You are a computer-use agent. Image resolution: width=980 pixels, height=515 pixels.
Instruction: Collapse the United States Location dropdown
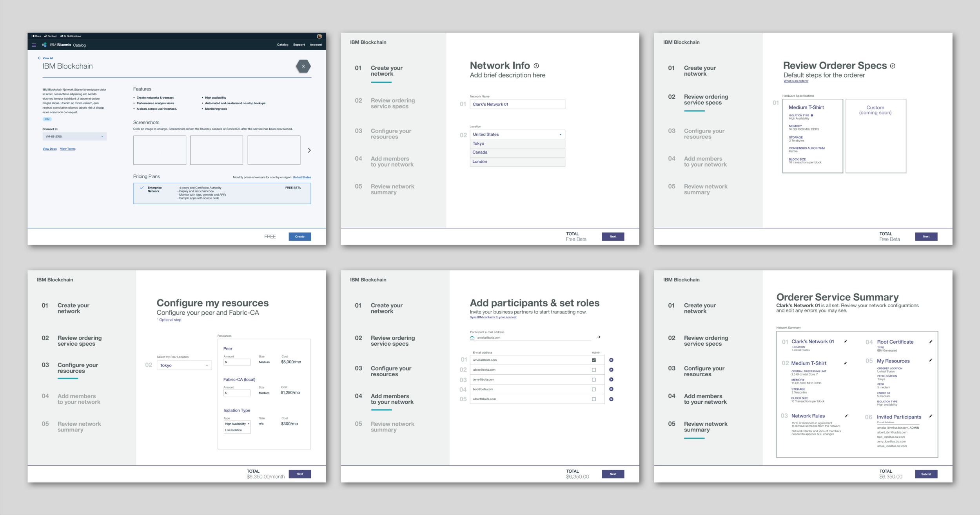tap(517, 134)
